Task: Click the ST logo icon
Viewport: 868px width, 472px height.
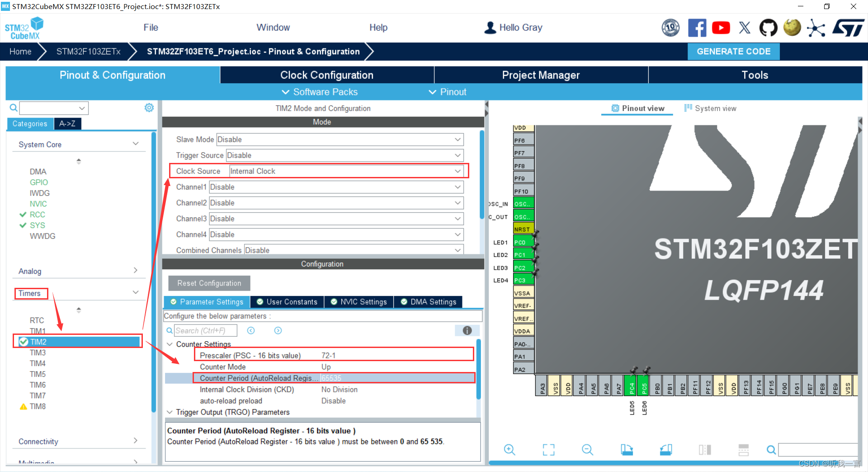Action: click(849, 28)
